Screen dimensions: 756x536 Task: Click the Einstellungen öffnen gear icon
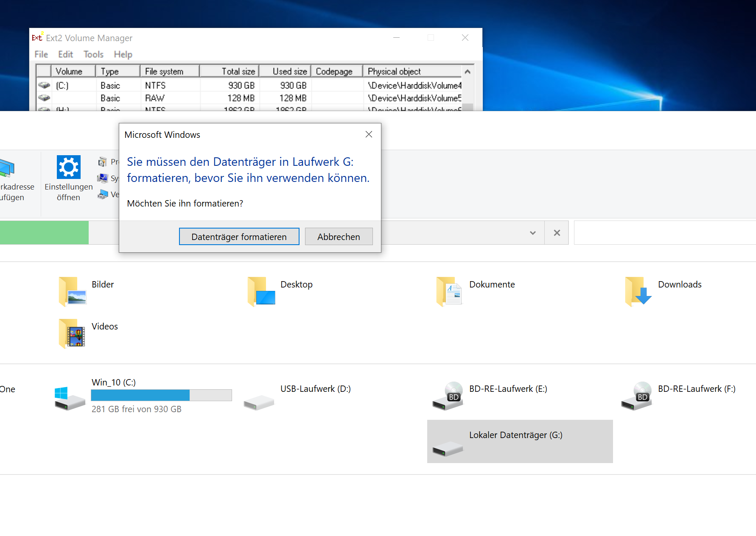69,167
